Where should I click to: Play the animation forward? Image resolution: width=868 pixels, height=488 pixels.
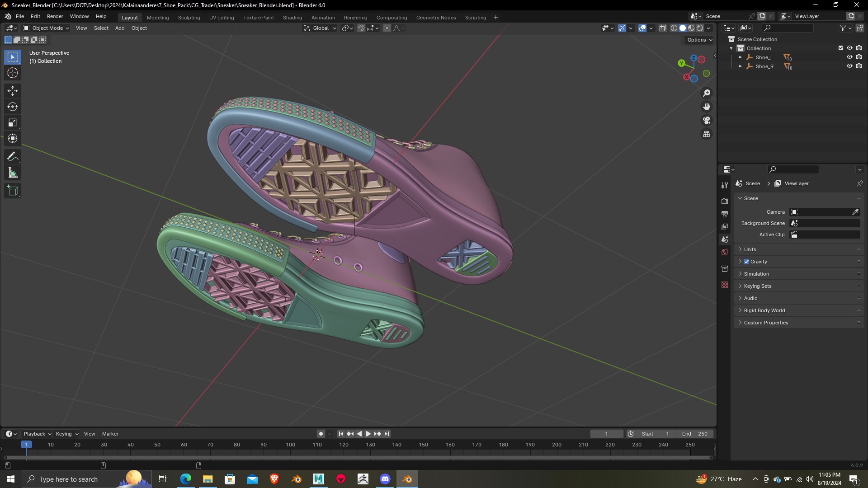coord(368,434)
